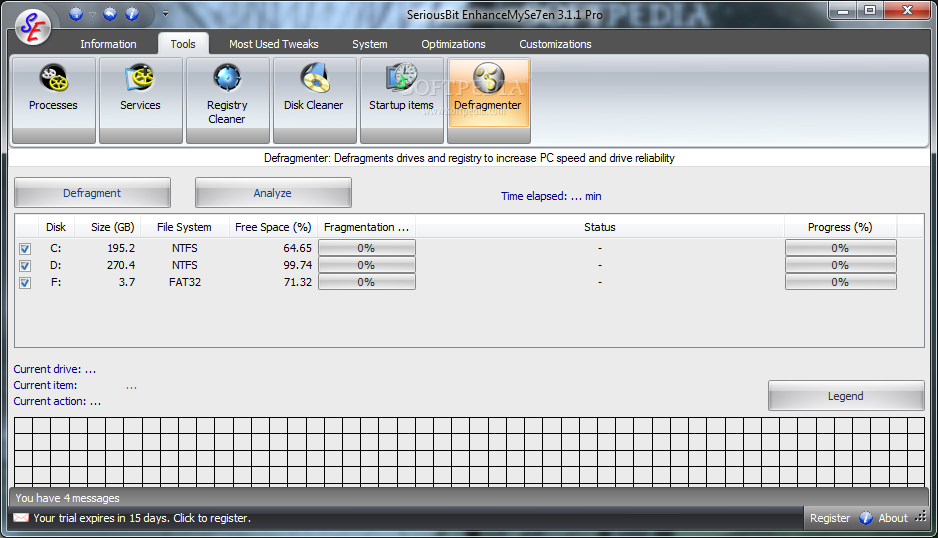The width and height of the screenshot is (938, 538).
Task: Maximize the EnhanceMySe7en window
Action: click(870, 11)
